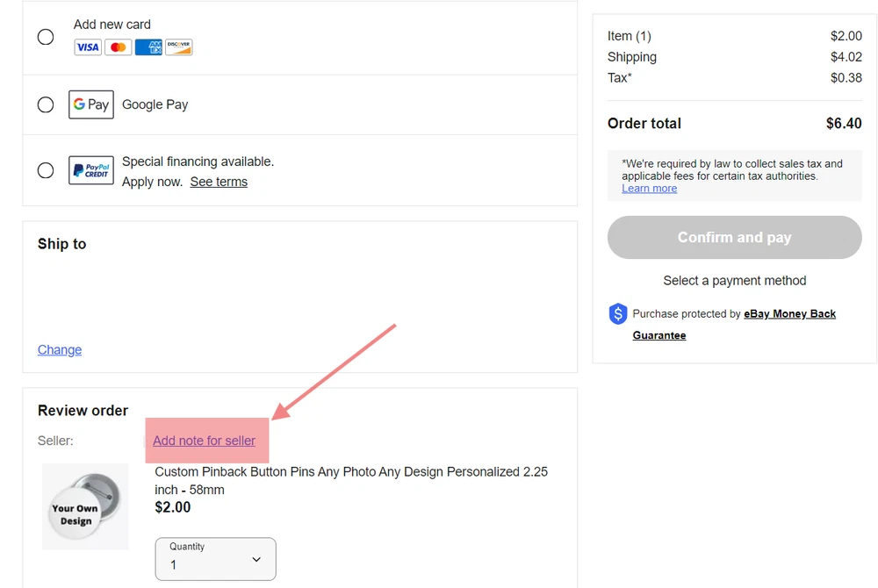Click the American Express logo
The height and width of the screenshot is (588, 878).
tap(148, 47)
